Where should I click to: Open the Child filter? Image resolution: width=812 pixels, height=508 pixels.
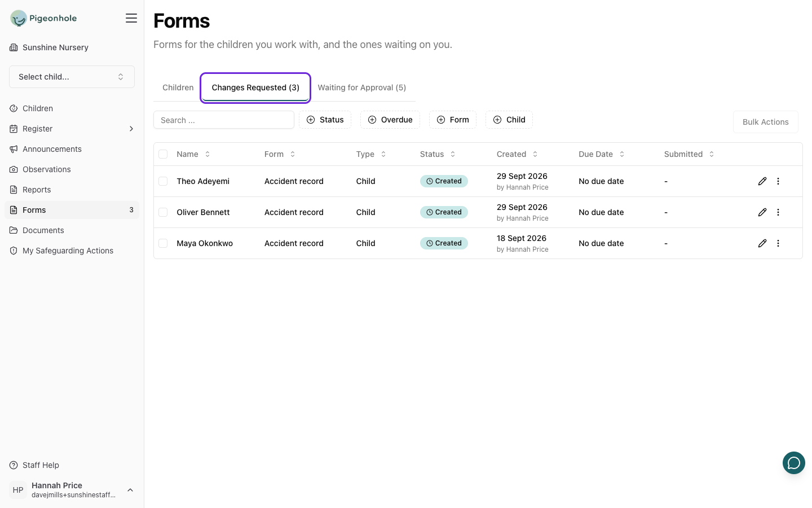(x=509, y=120)
